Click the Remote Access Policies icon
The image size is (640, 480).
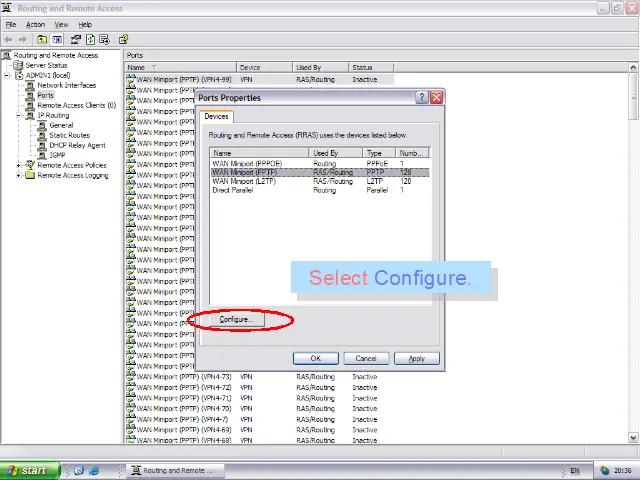(30, 165)
